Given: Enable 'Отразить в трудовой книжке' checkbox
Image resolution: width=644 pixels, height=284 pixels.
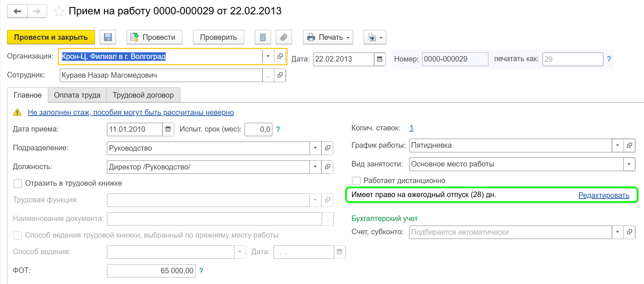Looking at the screenshot, I should point(18,183).
